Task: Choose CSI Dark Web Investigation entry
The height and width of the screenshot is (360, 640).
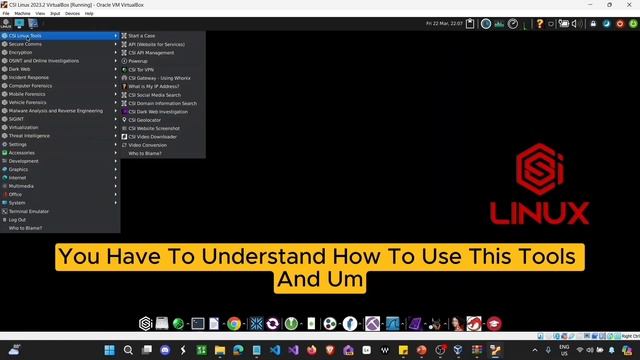Action: click(x=163, y=111)
